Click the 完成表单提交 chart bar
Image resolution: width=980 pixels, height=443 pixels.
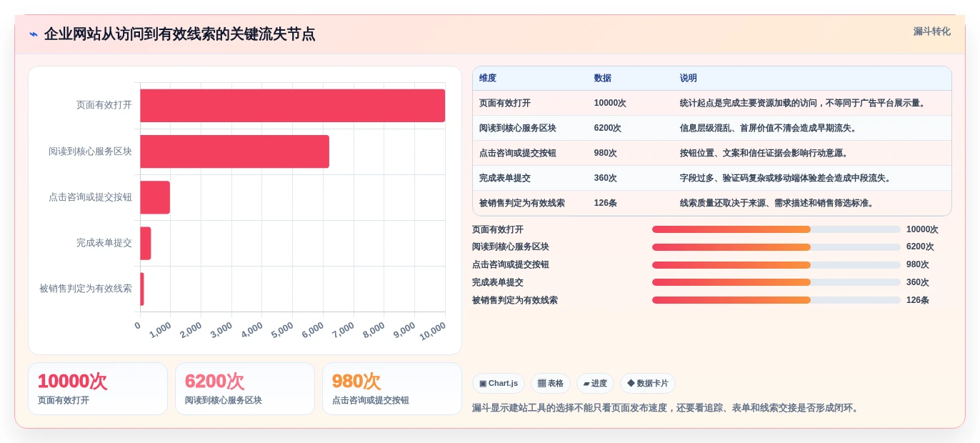(146, 243)
